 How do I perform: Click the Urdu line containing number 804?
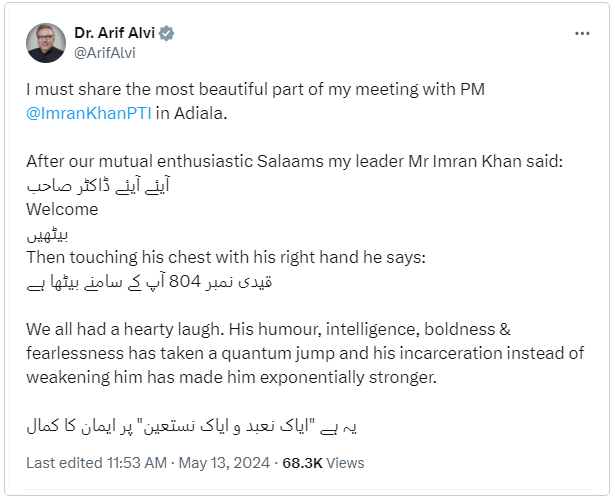[149, 282]
